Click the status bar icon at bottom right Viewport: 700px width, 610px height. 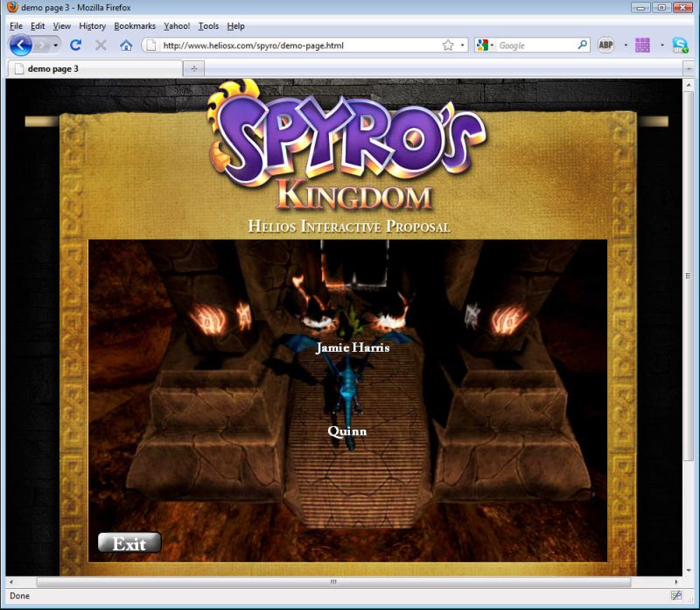tap(676, 595)
